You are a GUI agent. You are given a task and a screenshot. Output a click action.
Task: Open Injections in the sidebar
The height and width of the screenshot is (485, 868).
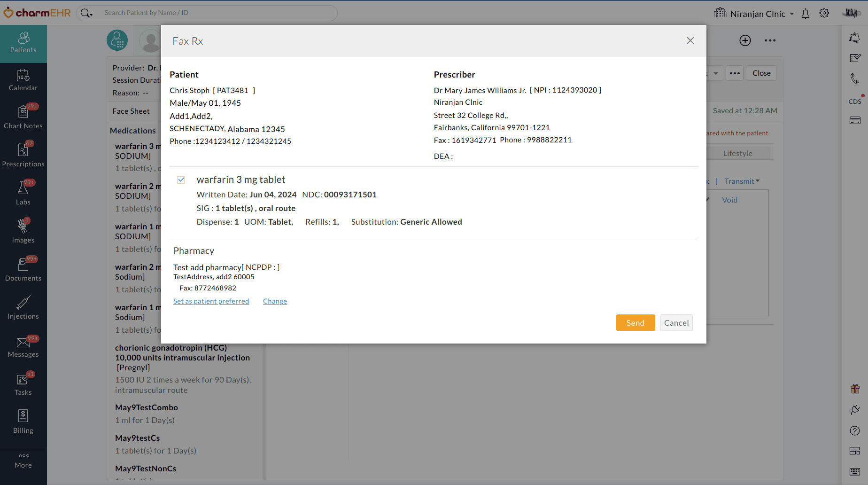click(23, 307)
